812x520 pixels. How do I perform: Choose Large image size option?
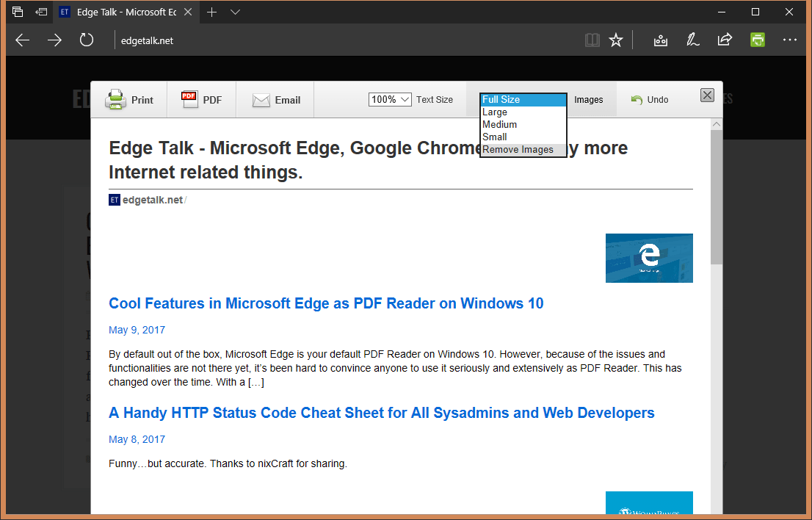click(523, 112)
